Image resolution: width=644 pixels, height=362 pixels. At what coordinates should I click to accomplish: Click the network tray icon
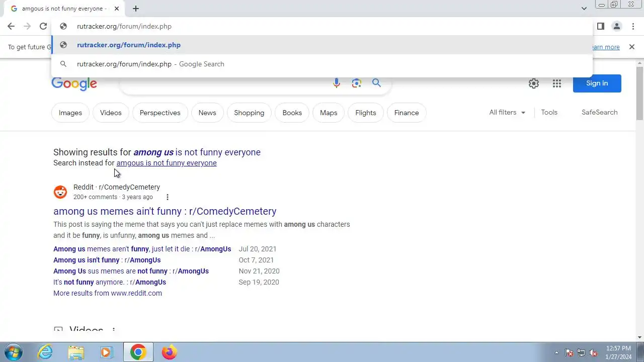[x=581, y=352]
